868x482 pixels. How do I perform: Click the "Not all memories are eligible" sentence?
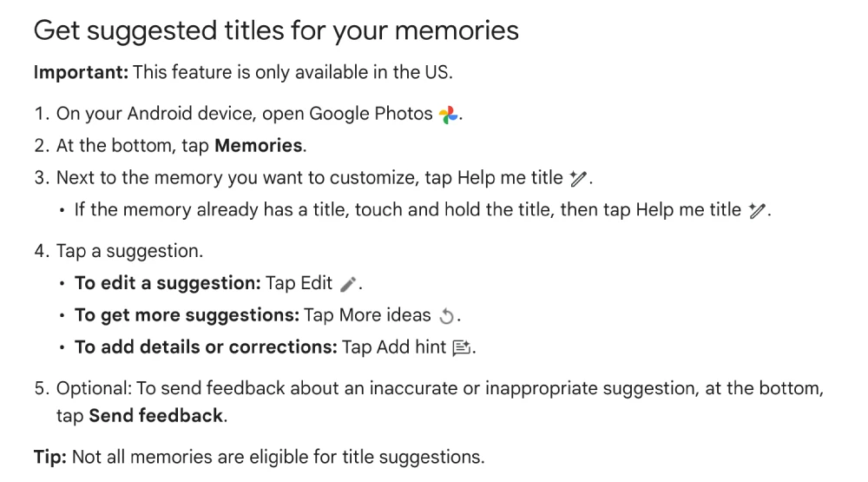pos(279,457)
